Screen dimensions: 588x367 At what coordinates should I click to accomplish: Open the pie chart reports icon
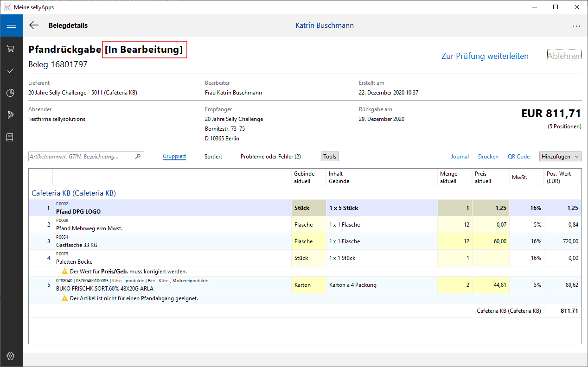click(11, 93)
